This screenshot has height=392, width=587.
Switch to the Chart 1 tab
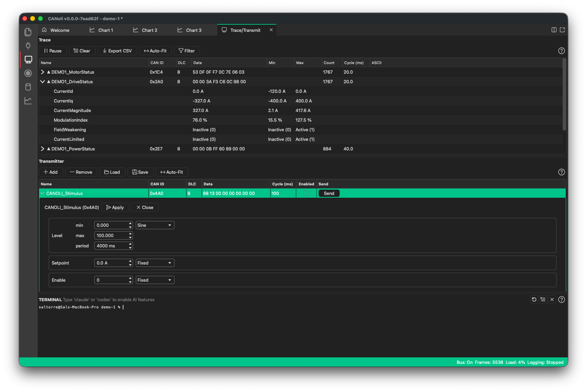[x=101, y=30]
